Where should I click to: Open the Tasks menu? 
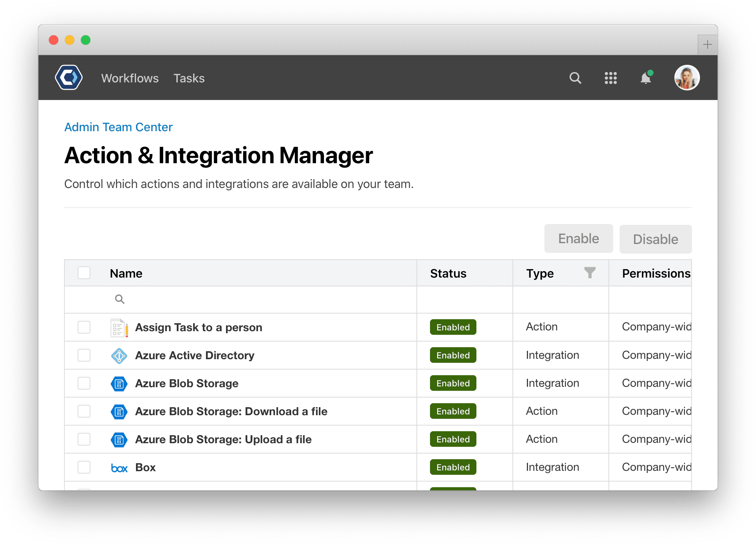coord(189,78)
